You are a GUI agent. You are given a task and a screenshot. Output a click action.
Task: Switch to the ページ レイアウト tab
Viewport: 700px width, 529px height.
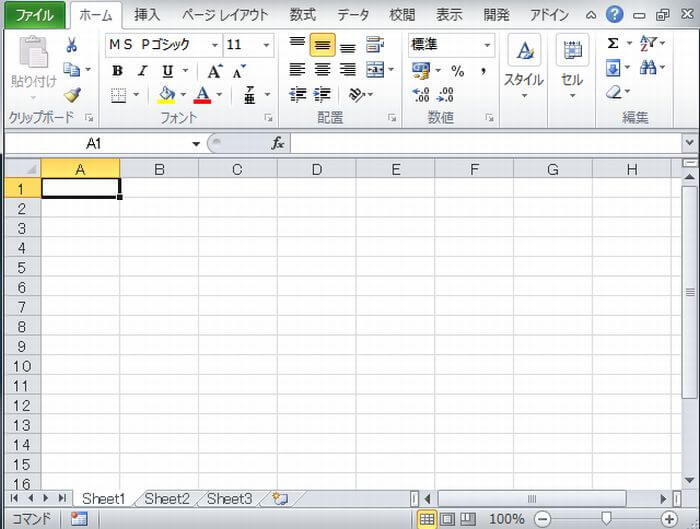(x=225, y=15)
